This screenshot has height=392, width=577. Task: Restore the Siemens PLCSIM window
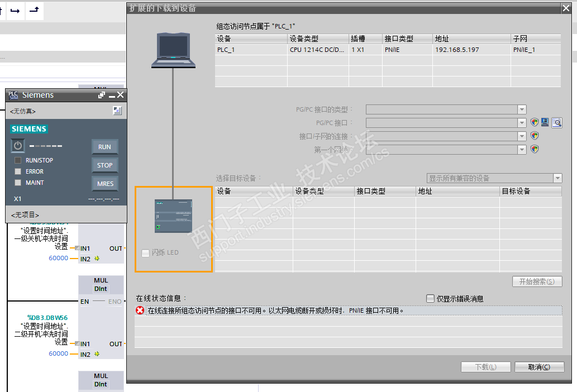click(x=102, y=95)
